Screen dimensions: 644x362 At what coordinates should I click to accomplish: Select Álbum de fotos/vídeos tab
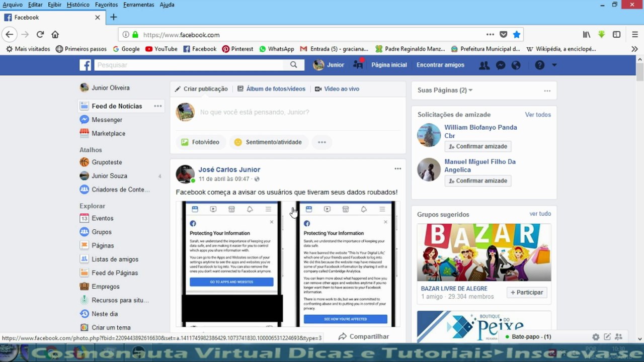(x=271, y=89)
